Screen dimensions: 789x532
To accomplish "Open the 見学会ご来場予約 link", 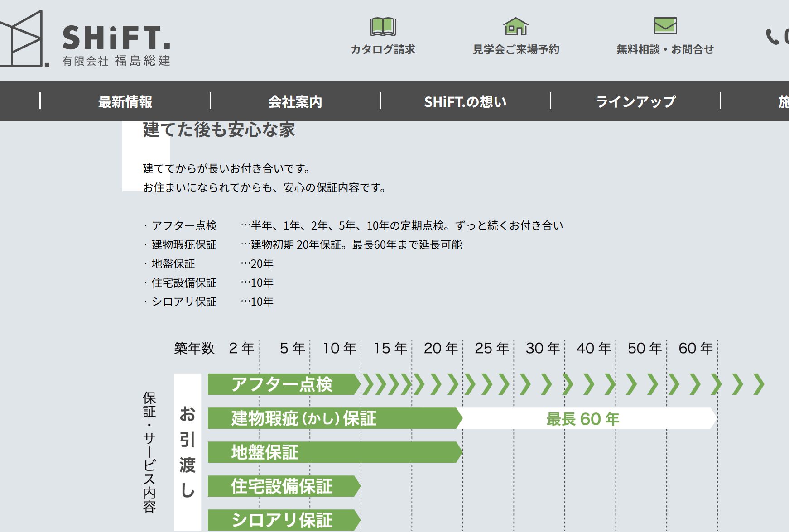I will (516, 49).
